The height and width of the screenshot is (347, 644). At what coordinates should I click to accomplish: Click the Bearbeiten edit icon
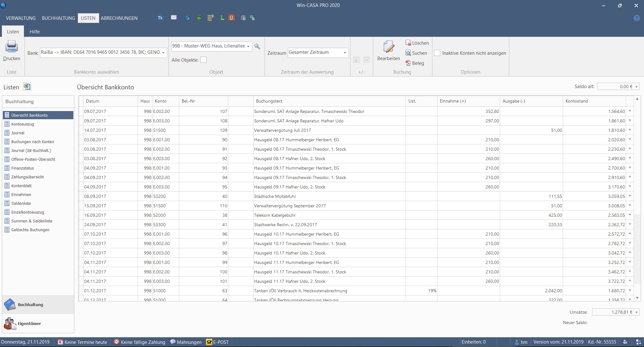(x=389, y=47)
